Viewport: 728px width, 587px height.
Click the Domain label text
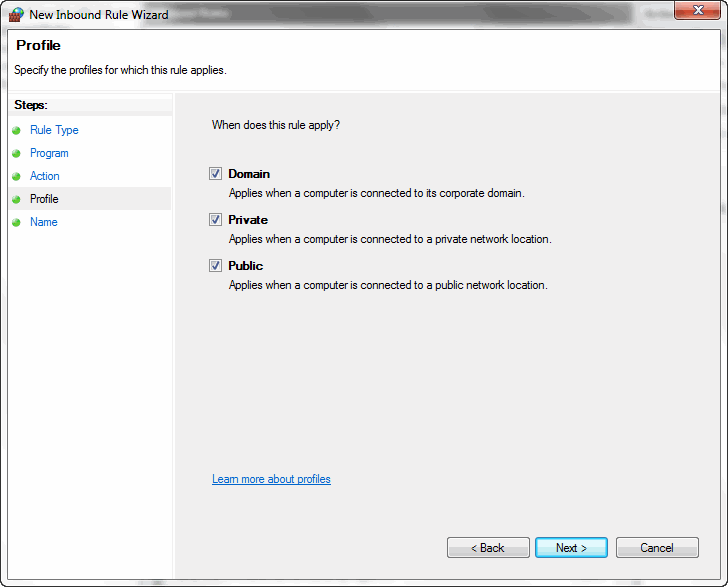pos(249,174)
